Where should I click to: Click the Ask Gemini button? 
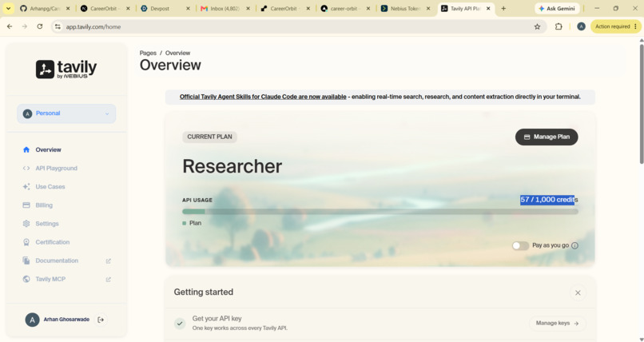coord(558,8)
